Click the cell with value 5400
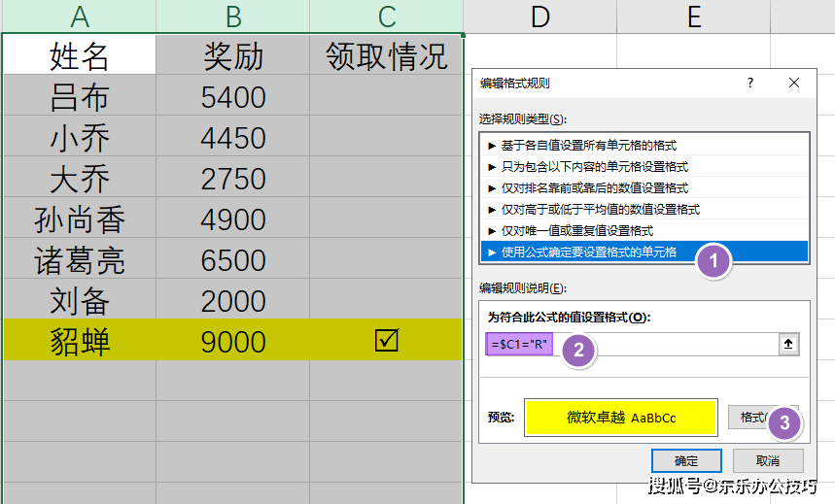This screenshot has width=835, height=504. pyautogui.click(x=233, y=97)
